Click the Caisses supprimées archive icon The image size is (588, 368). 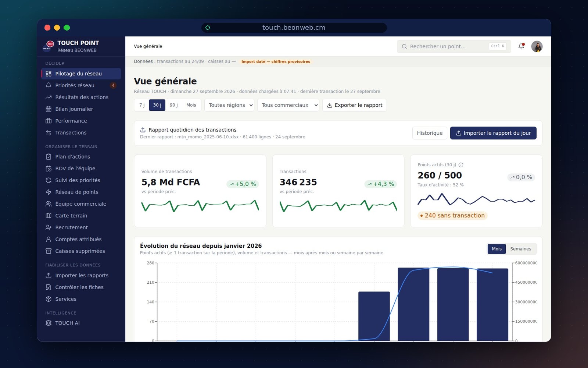point(49,251)
